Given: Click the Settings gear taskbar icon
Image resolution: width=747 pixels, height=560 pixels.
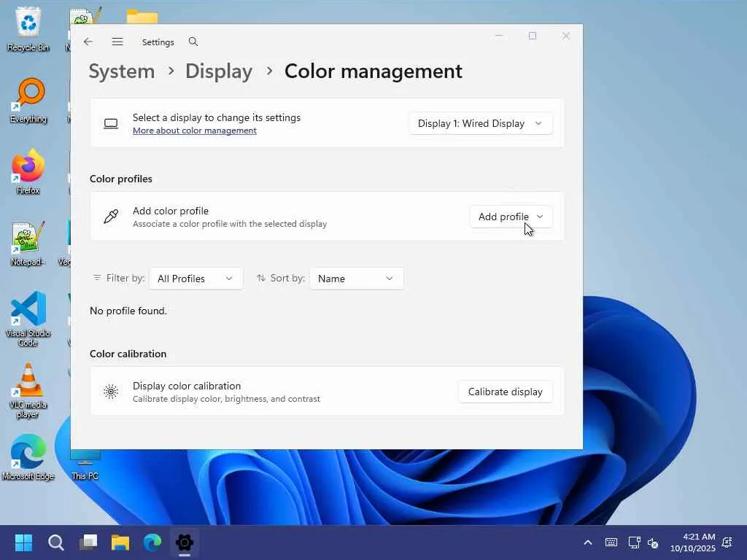Looking at the screenshot, I should coord(185,542).
